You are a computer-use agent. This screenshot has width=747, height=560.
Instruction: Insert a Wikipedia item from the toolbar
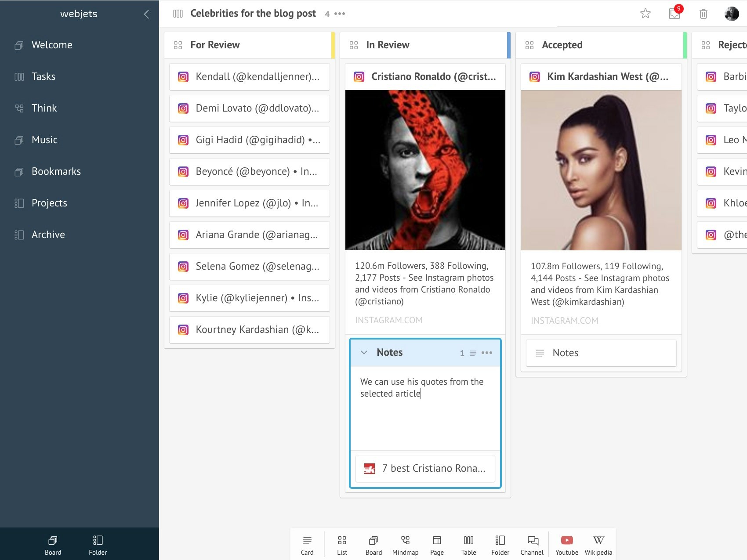pyautogui.click(x=598, y=545)
